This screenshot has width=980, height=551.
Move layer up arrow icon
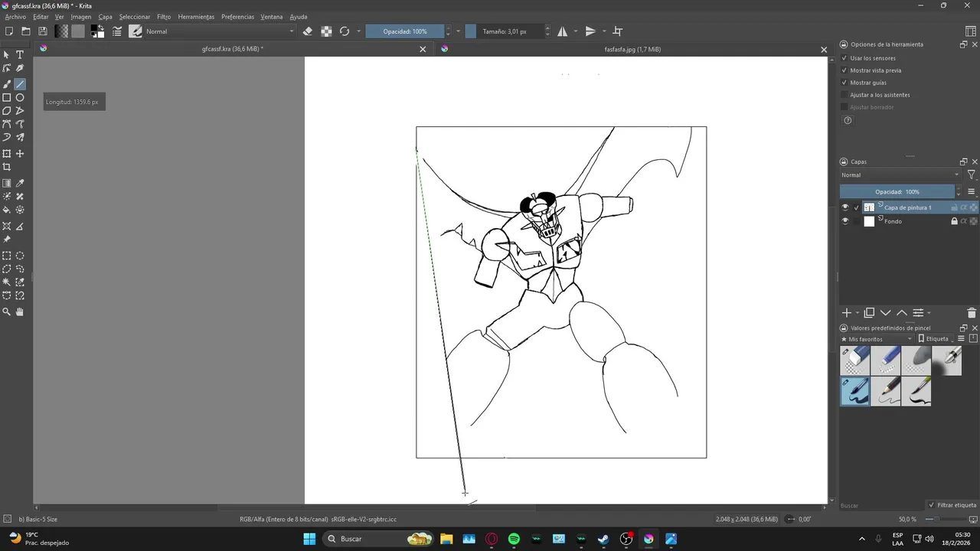click(x=901, y=313)
